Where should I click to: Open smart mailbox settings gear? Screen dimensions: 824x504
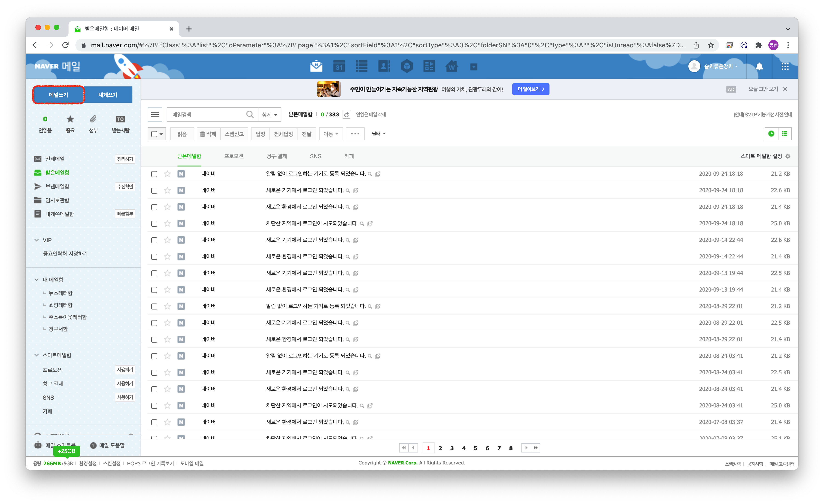(x=788, y=156)
